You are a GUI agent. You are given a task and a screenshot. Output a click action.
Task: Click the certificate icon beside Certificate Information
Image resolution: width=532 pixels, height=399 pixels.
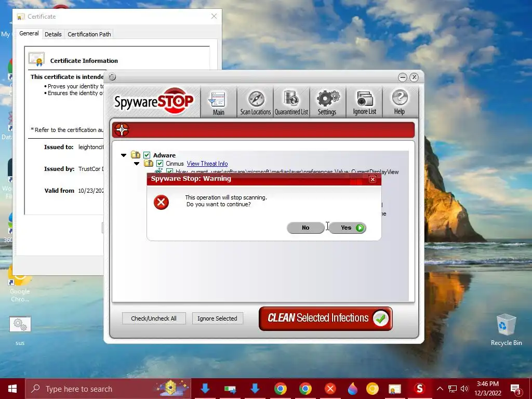click(37, 59)
